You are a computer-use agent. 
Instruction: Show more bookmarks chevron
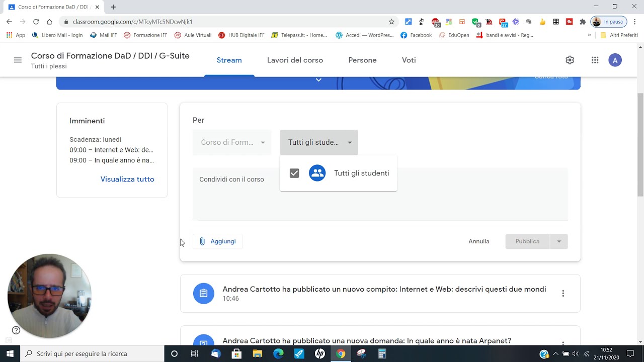click(x=589, y=35)
